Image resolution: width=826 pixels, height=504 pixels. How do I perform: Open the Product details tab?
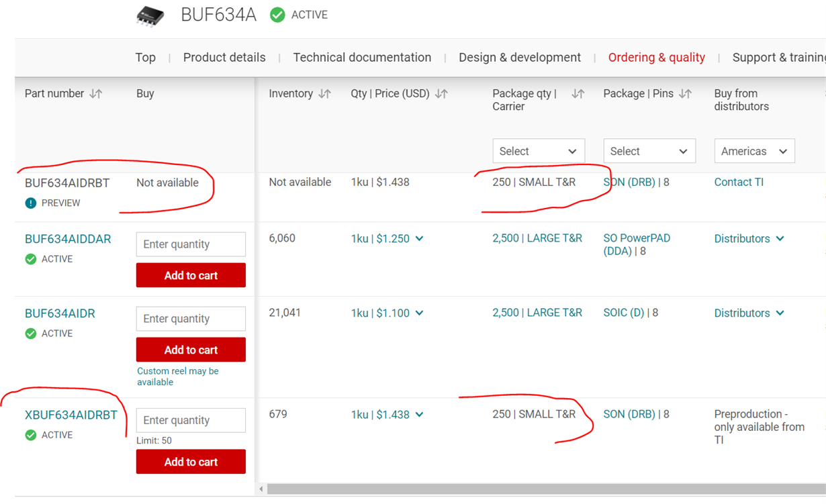(x=224, y=58)
